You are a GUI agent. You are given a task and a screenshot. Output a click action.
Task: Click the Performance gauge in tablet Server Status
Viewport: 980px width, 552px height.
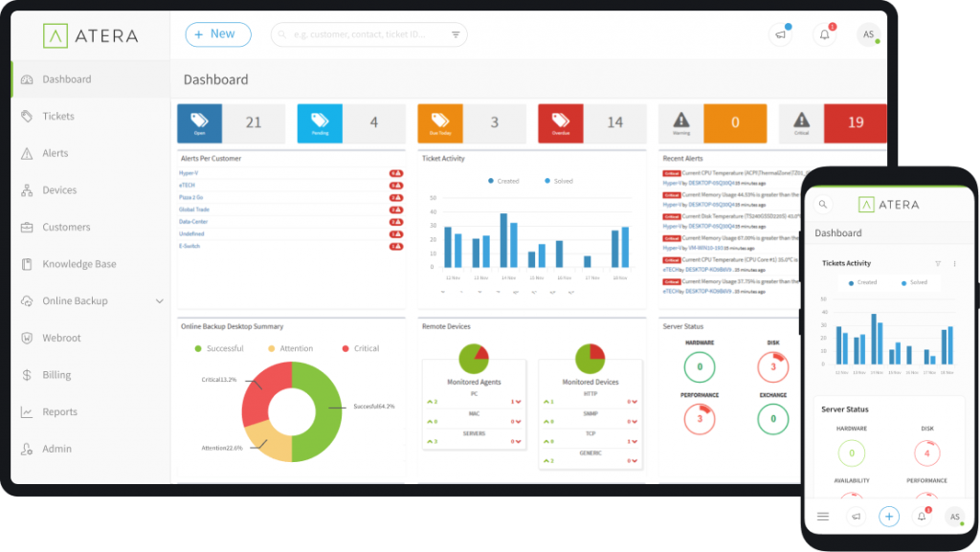point(700,419)
